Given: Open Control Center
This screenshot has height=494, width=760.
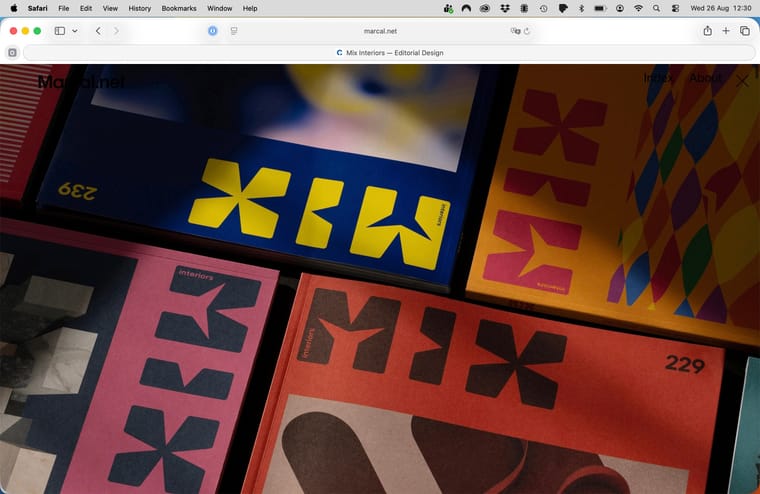Looking at the screenshot, I should pyautogui.click(x=675, y=8).
